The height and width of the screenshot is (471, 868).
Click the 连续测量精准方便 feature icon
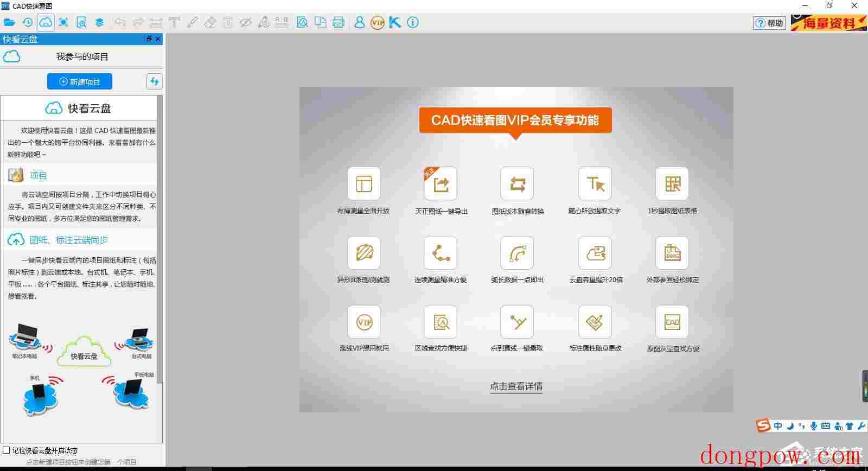point(441,252)
